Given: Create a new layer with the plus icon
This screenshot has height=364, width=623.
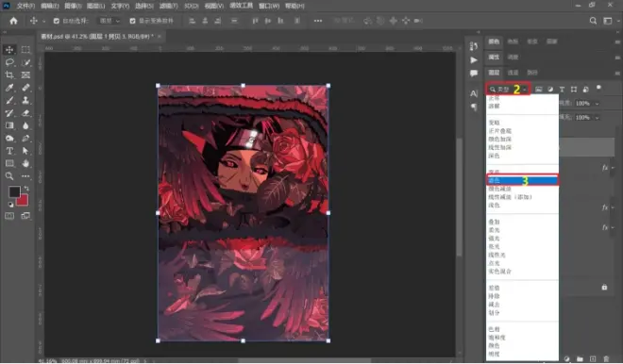Looking at the screenshot, I should point(593,358).
